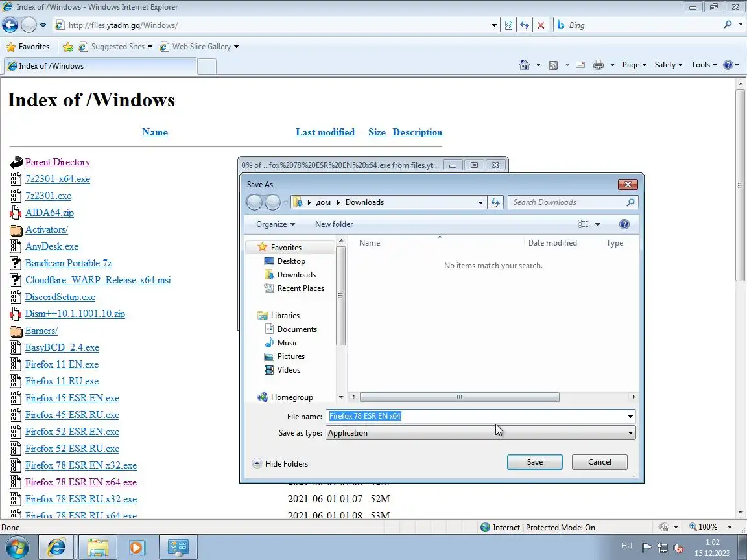Open Favorites star button
The image size is (747, 560).
[28, 47]
